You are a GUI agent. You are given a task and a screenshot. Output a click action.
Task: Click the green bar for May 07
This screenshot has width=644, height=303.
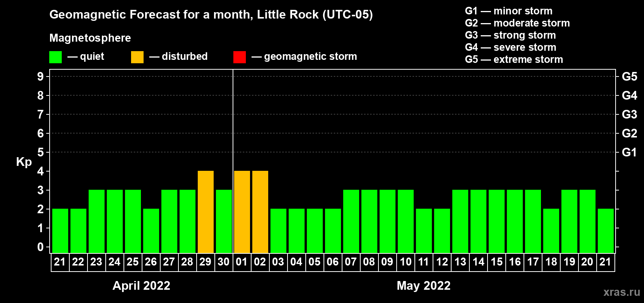(x=351, y=221)
